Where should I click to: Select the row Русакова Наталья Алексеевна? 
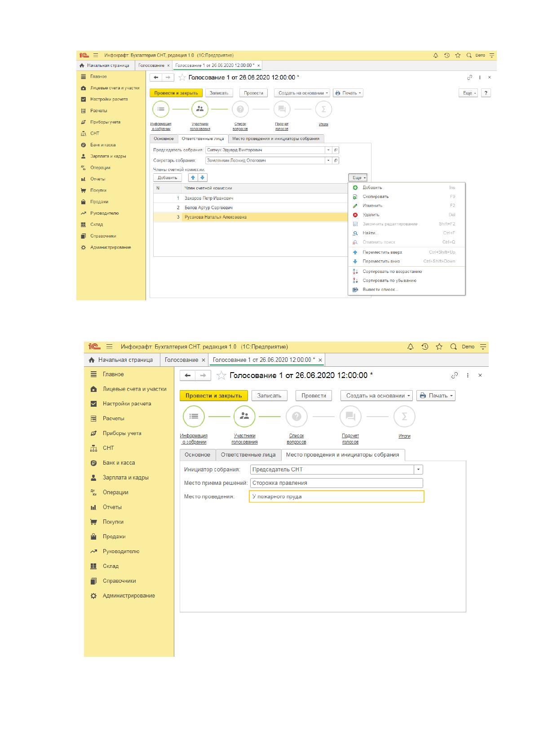pos(251,217)
